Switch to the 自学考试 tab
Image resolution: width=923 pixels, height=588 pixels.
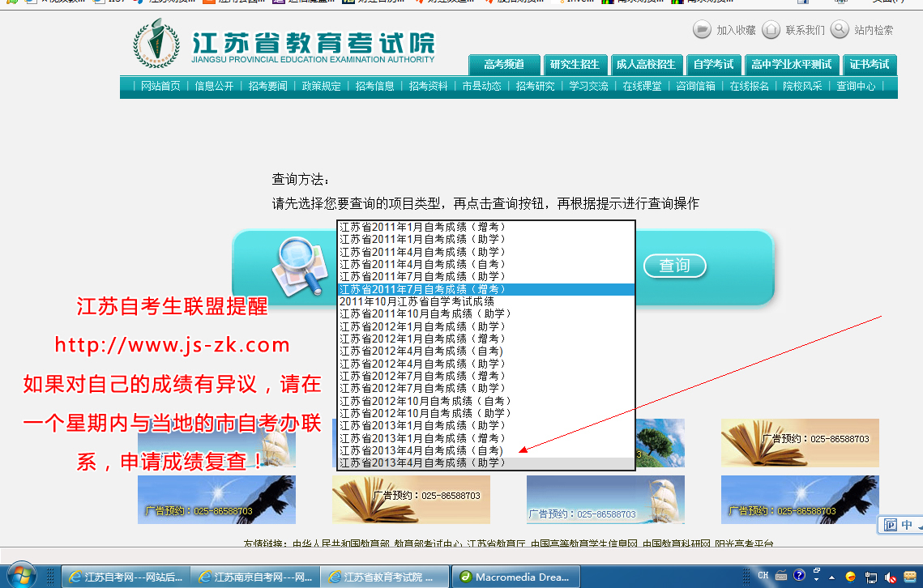coord(713,65)
